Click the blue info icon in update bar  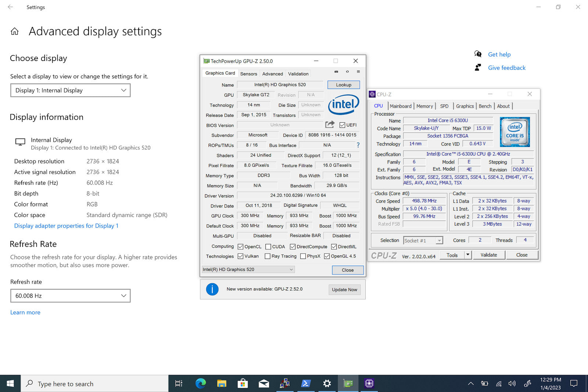(x=212, y=289)
